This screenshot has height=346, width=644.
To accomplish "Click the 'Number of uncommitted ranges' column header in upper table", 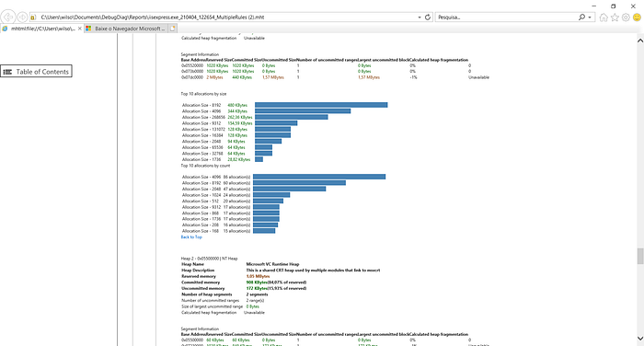I will (327, 60).
